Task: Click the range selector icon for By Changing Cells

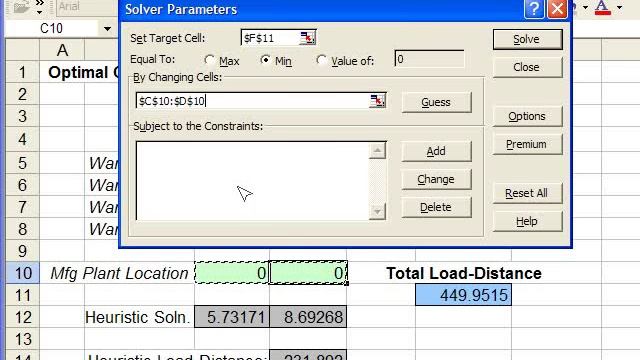Action: [377, 100]
